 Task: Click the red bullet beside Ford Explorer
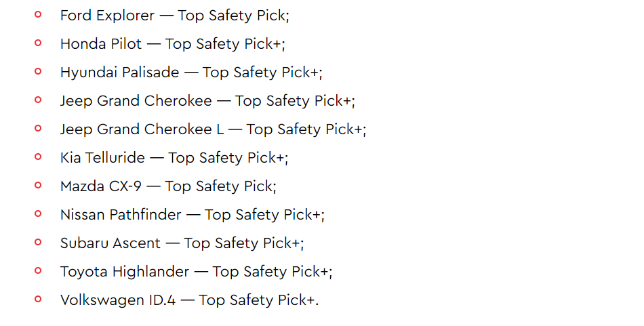38,14
